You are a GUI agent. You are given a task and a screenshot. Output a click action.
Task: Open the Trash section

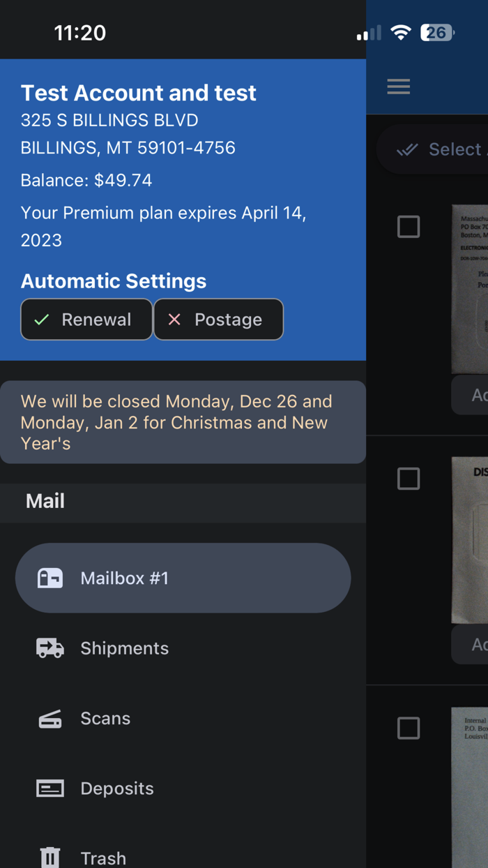pos(103,856)
